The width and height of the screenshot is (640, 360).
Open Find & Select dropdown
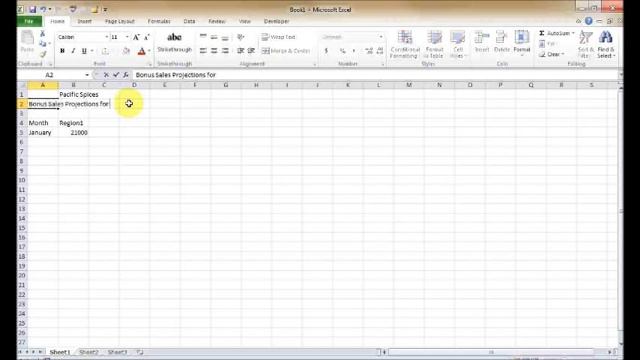click(606, 44)
